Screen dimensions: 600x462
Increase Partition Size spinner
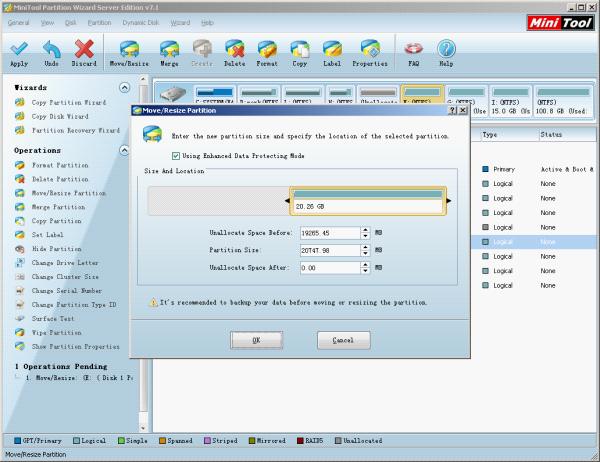pos(365,247)
